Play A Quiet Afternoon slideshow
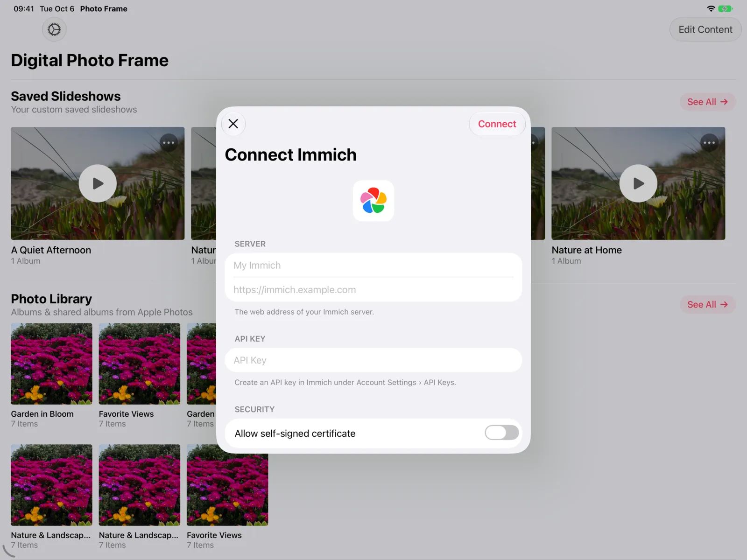The width and height of the screenshot is (747, 560). click(x=98, y=183)
